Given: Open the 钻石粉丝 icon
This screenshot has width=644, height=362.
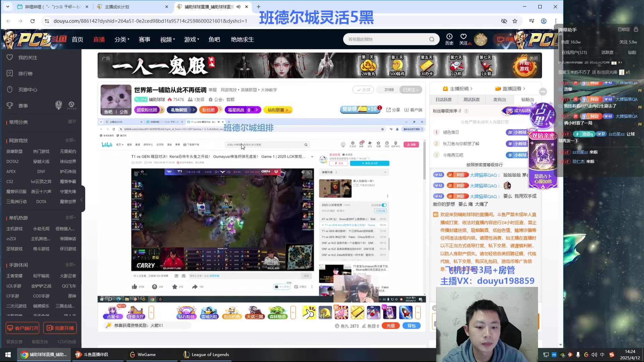Looking at the screenshot, I should pyautogui.click(x=186, y=312).
